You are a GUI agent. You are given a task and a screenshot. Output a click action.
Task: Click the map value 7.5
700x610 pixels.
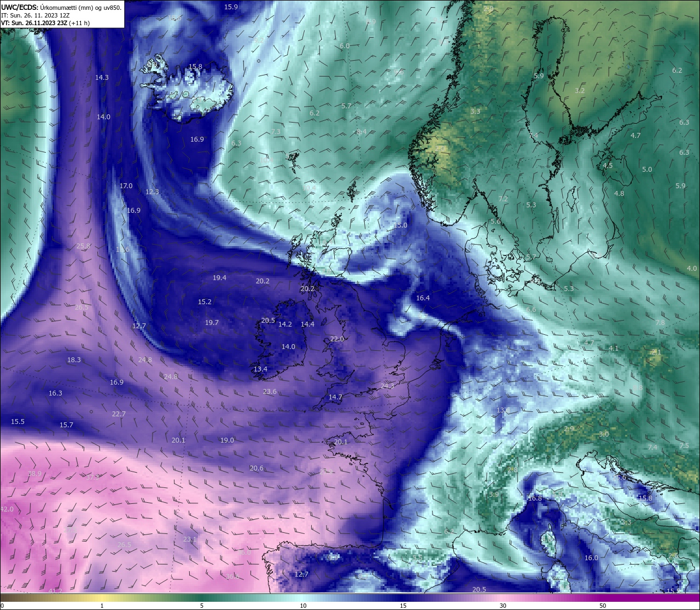tap(684, 446)
